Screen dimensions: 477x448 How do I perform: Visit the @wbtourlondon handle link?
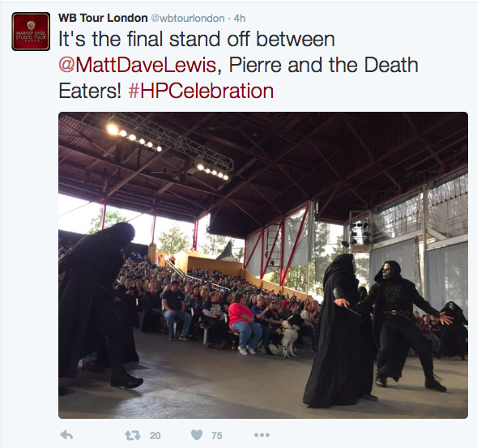[188, 19]
